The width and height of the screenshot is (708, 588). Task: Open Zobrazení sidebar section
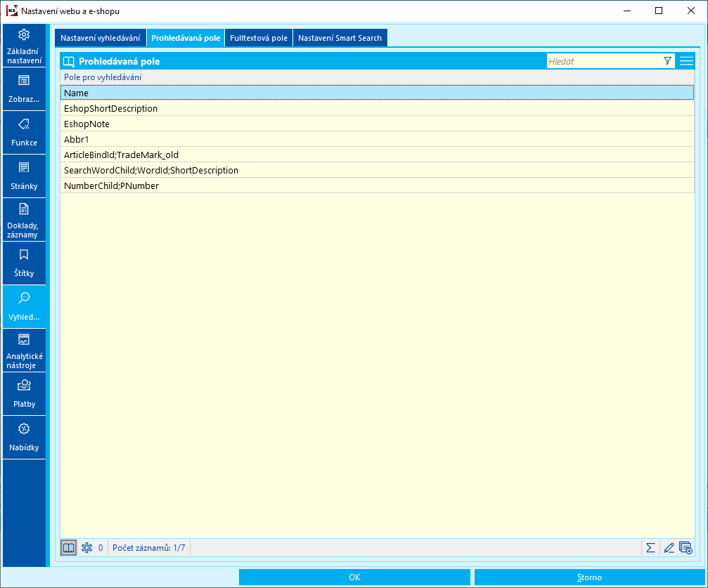coord(24,89)
